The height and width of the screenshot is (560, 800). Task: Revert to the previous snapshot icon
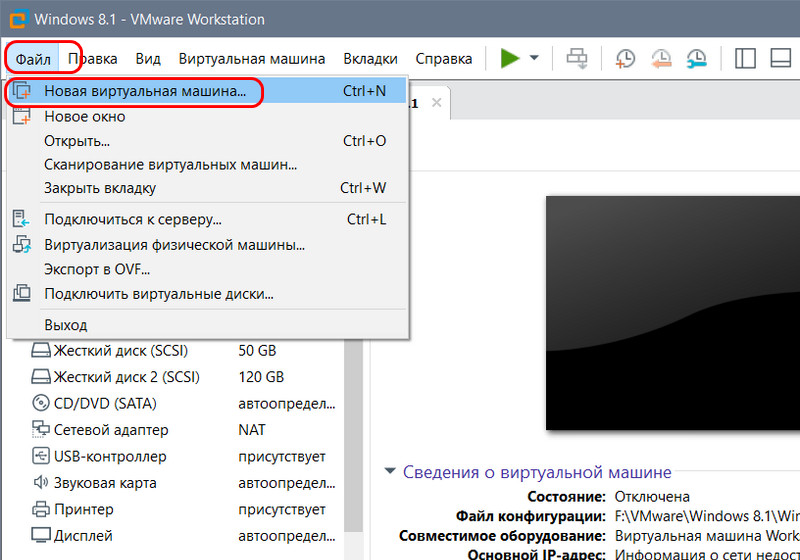tap(661, 59)
